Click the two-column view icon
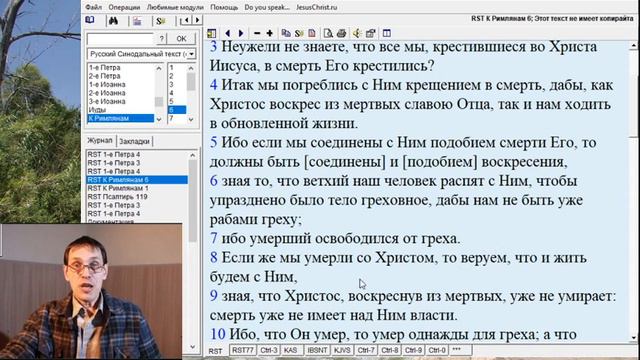Screen dimensions: 640x360 387,33
